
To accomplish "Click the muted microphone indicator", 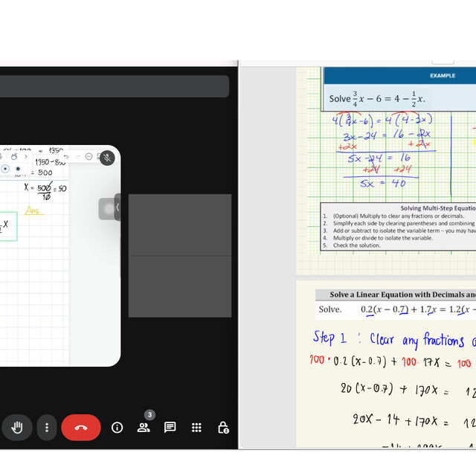I will 108,157.
